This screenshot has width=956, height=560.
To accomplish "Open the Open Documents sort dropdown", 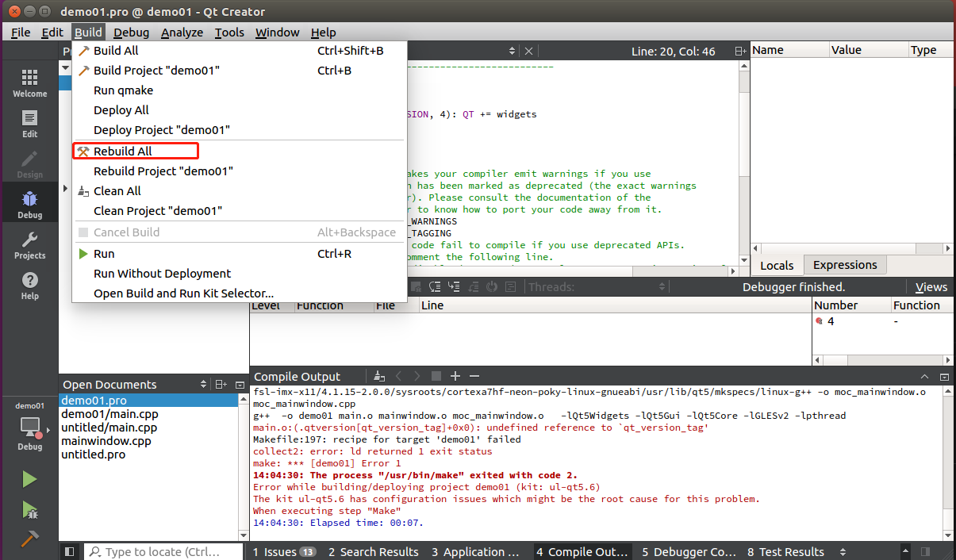I will (204, 384).
